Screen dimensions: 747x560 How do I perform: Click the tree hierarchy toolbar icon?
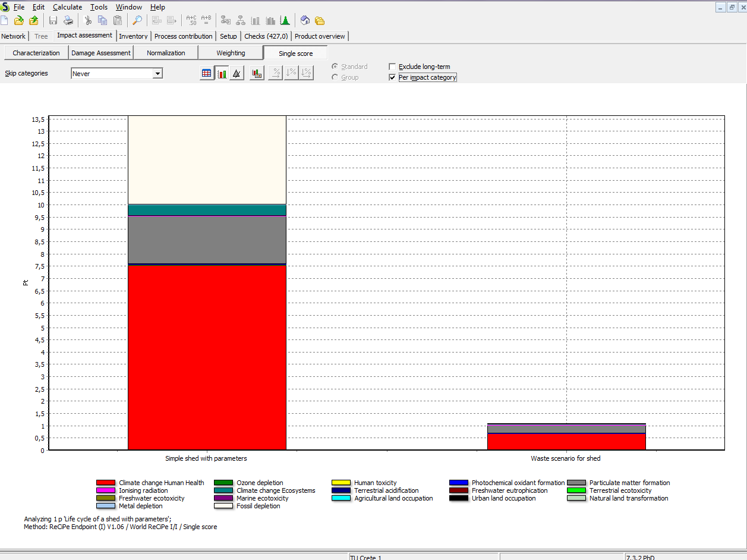(x=241, y=21)
